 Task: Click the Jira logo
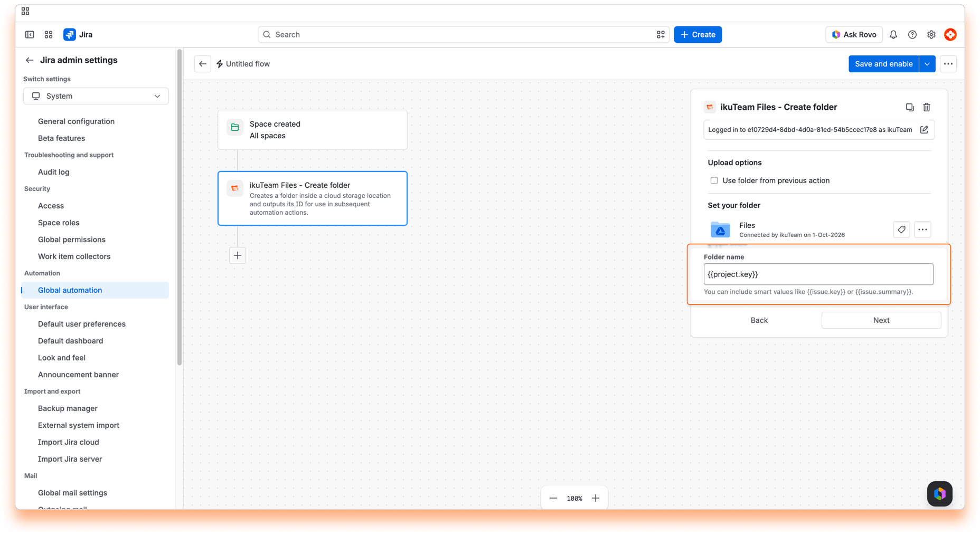pos(78,34)
